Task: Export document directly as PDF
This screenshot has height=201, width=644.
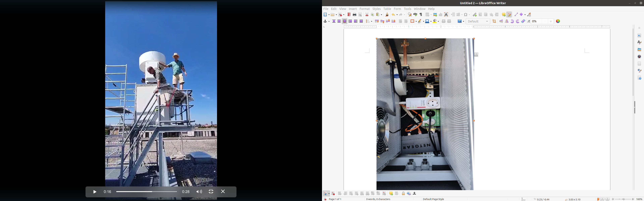Action: 349,14
